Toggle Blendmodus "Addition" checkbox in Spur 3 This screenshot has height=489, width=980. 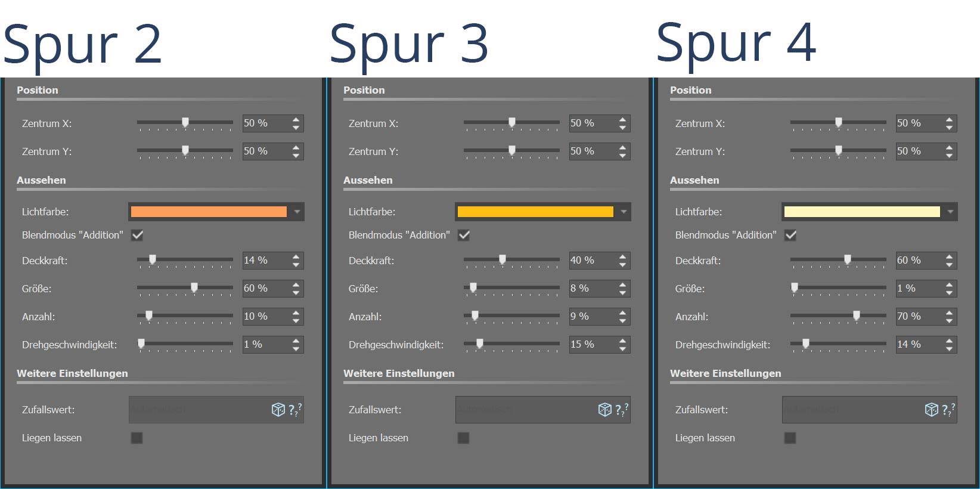[464, 235]
